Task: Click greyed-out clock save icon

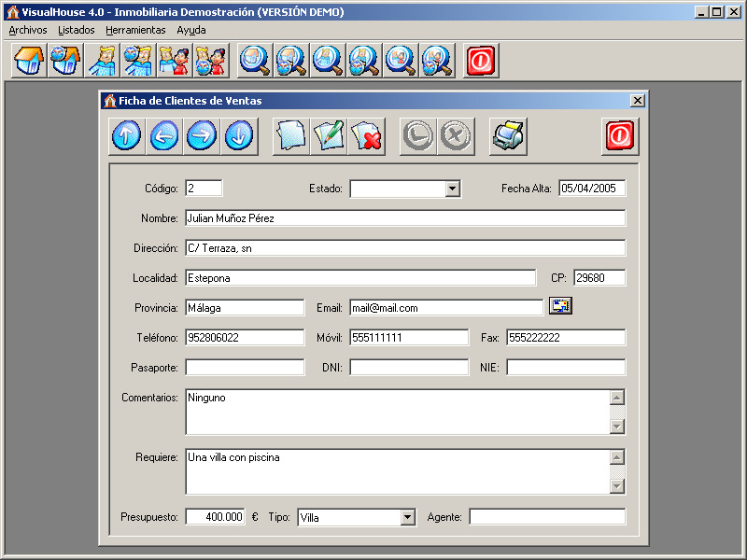Action: click(x=417, y=136)
